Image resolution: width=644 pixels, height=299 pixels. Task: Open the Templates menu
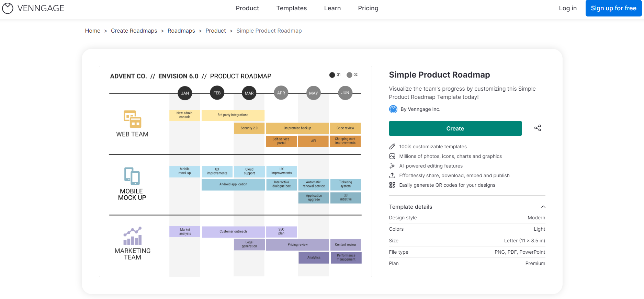click(292, 8)
